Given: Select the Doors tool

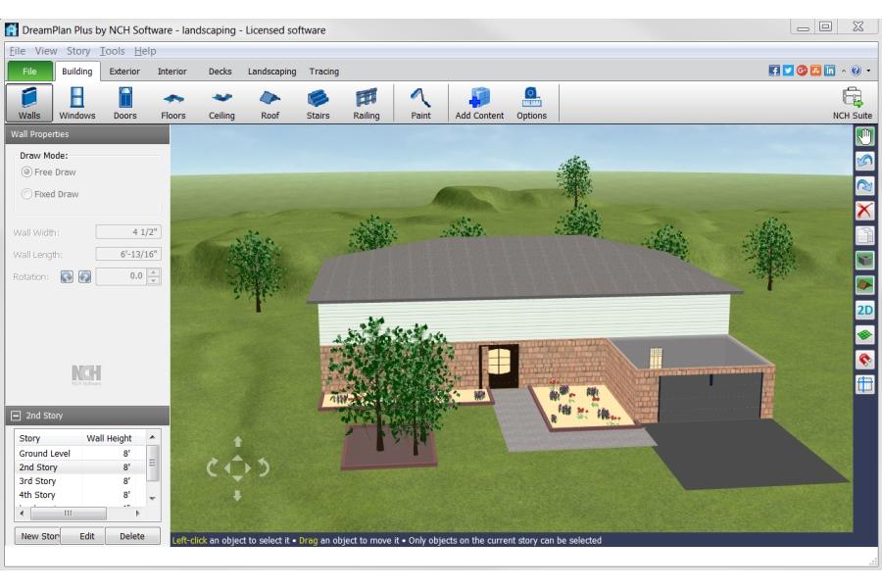Looking at the screenshot, I should click(x=124, y=103).
